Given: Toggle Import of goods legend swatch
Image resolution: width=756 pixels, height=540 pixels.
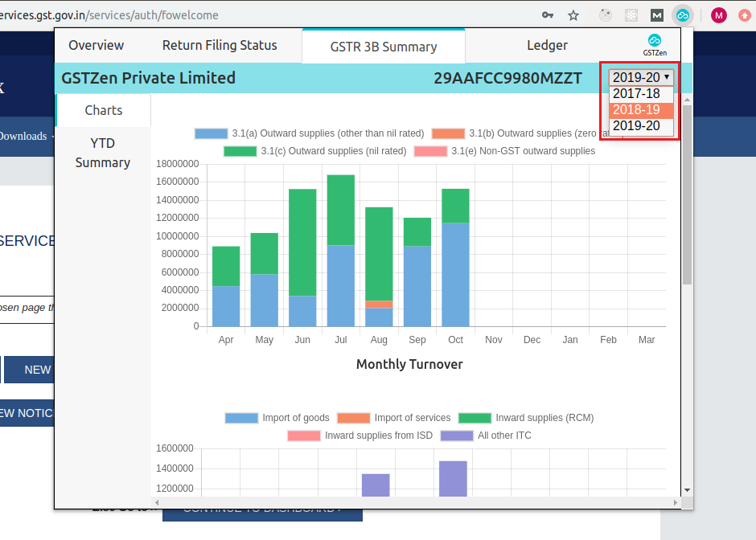Looking at the screenshot, I should coord(241,418).
